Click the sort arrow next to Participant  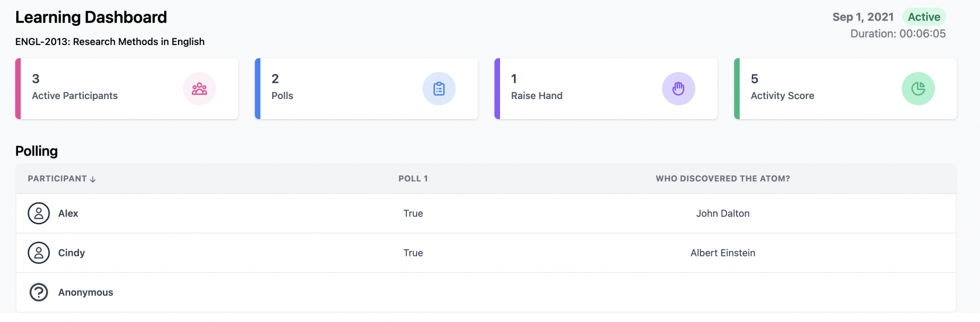(92, 178)
